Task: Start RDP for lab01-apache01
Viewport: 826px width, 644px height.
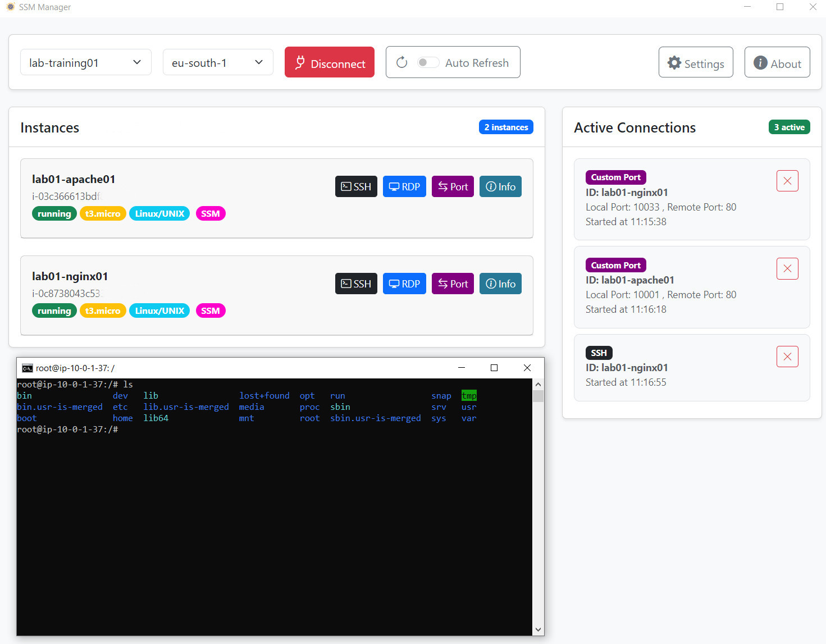Action: click(x=404, y=186)
